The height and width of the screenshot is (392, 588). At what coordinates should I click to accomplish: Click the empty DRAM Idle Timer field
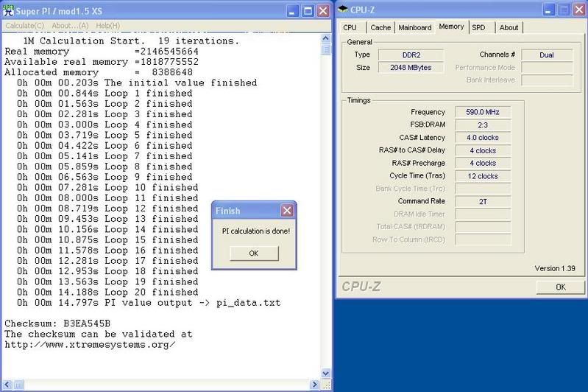click(x=483, y=214)
